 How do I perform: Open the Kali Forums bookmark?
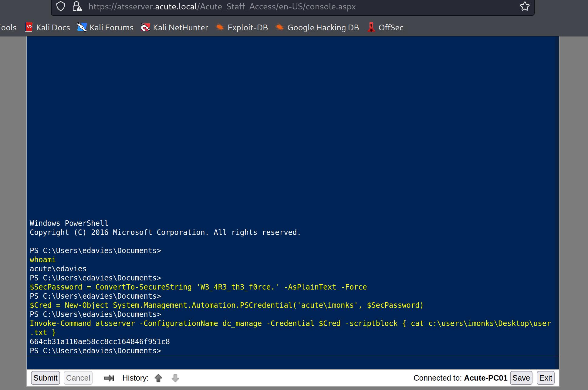[x=105, y=28]
